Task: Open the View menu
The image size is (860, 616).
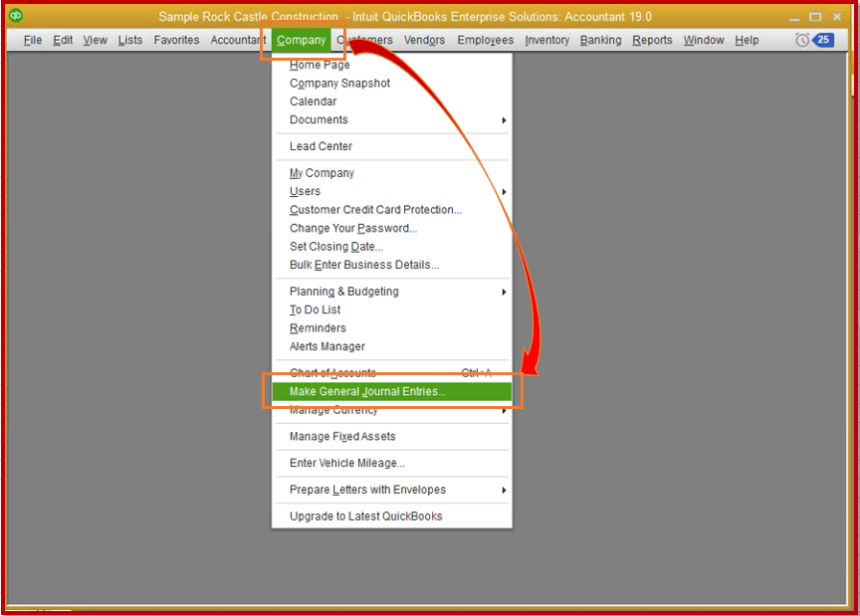Action: click(95, 40)
